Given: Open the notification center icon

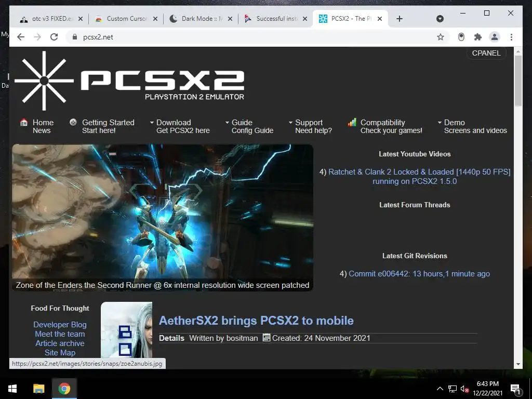Looking at the screenshot, I should tap(515, 389).
